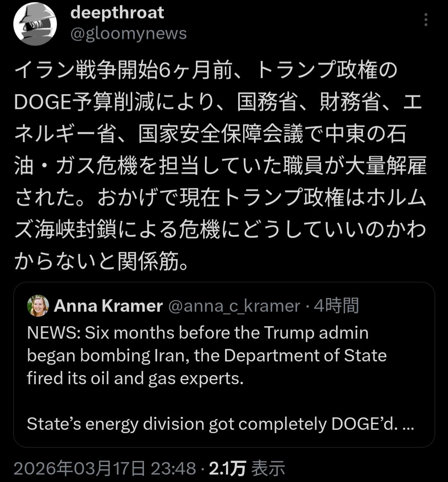
Task: Open the @anna_c_kramer handle
Action: pyautogui.click(x=234, y=306)
